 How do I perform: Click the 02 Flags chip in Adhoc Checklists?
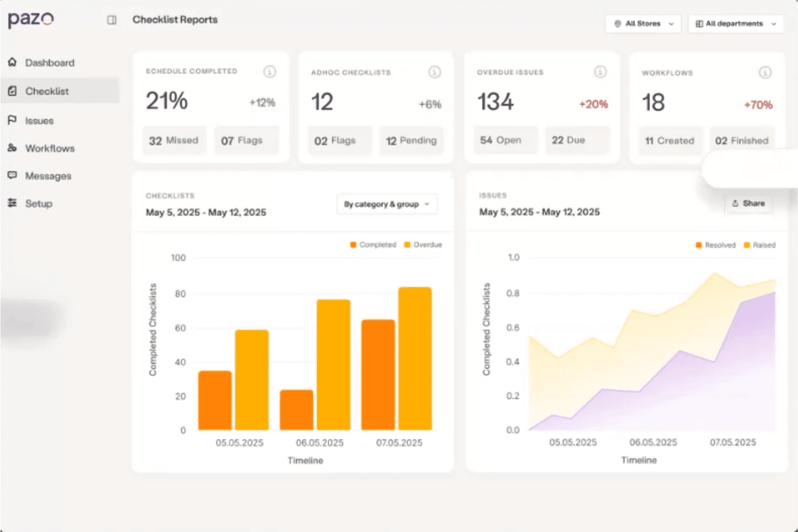pos(340,141)
